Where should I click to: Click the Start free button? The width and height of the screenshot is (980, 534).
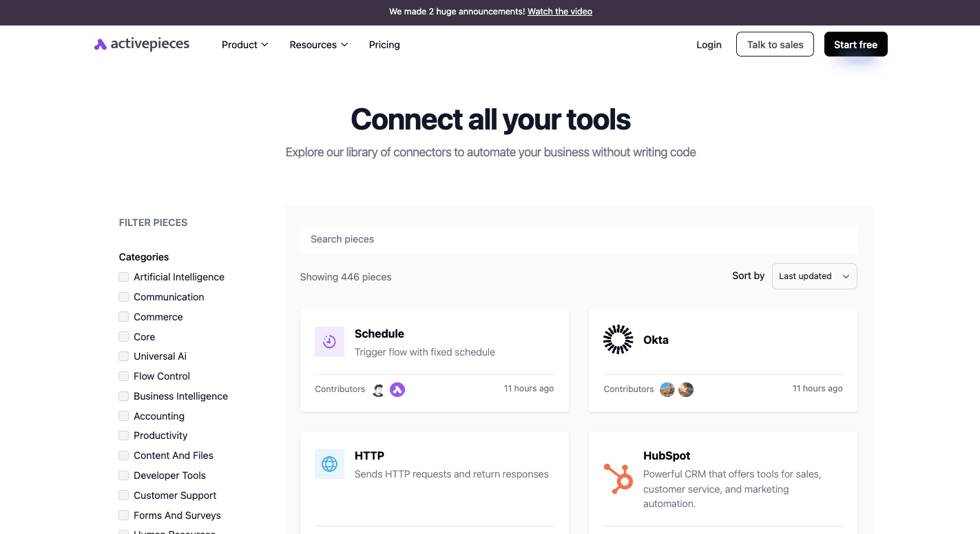[855, 45]
